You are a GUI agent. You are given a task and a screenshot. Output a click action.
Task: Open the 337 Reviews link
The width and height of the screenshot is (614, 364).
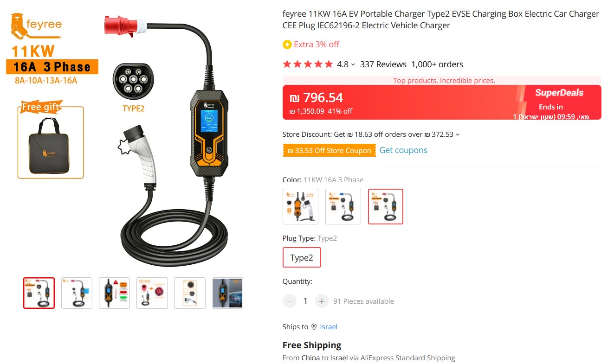pyautogui.click(x=383, y=64)
